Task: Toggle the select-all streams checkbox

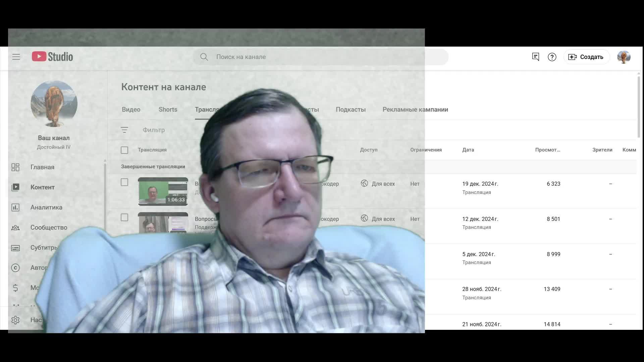Action: point(124,150)
